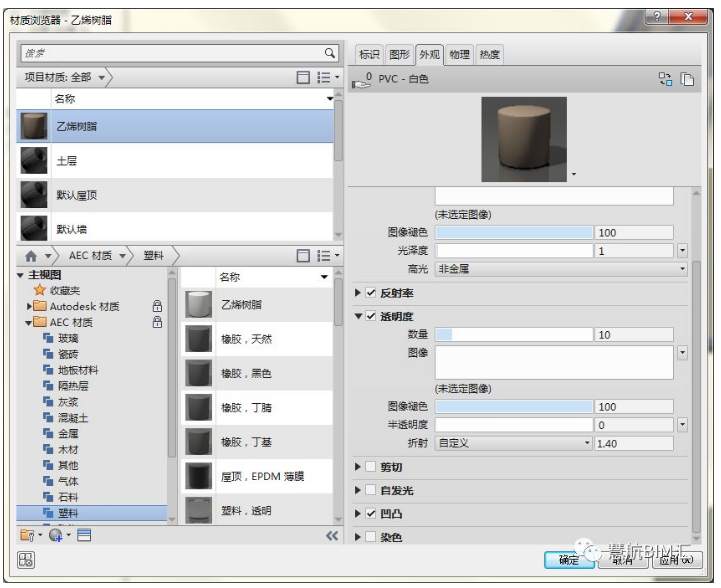
Task: Enable the 自发光 checkbox
Action: (372, 491)
